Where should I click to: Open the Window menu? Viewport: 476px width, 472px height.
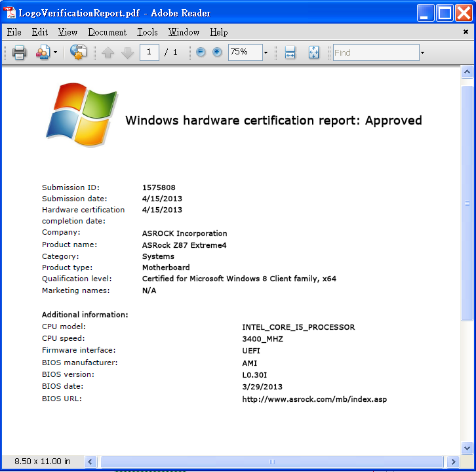[x=184, y=32]
